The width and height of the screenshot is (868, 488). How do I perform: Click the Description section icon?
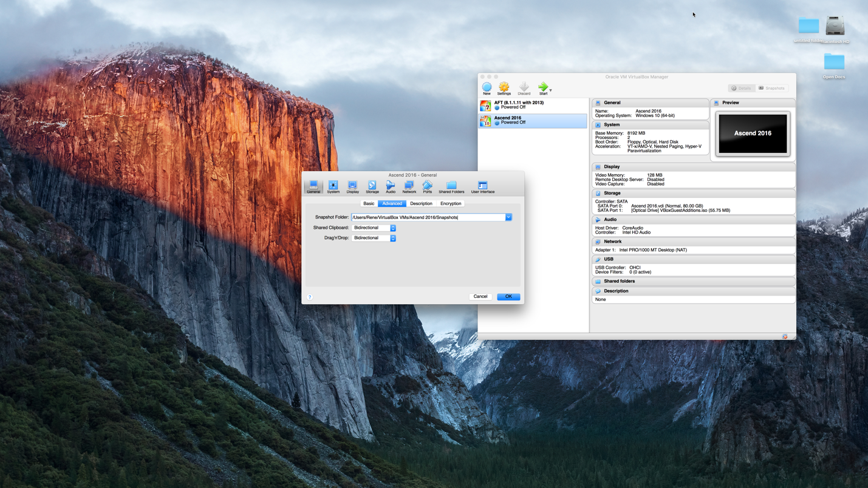click(x=598, y=291)
